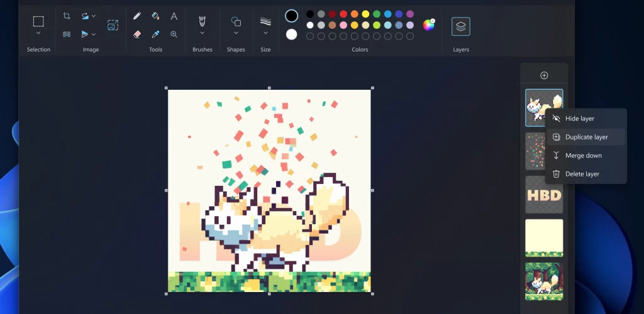Click the Flip image icon
The height and width of the screenshot is (314, 644).
click(85, 34)
